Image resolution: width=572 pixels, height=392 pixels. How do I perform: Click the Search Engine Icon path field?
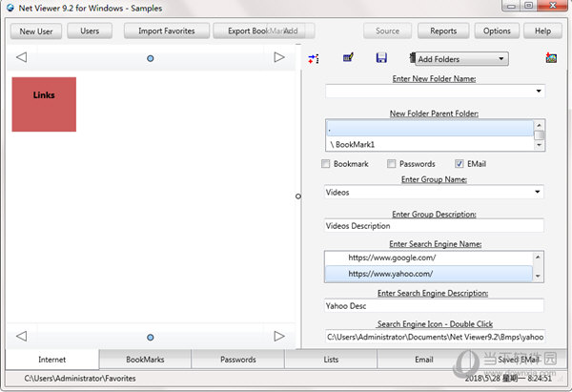(x=435, y=337)
